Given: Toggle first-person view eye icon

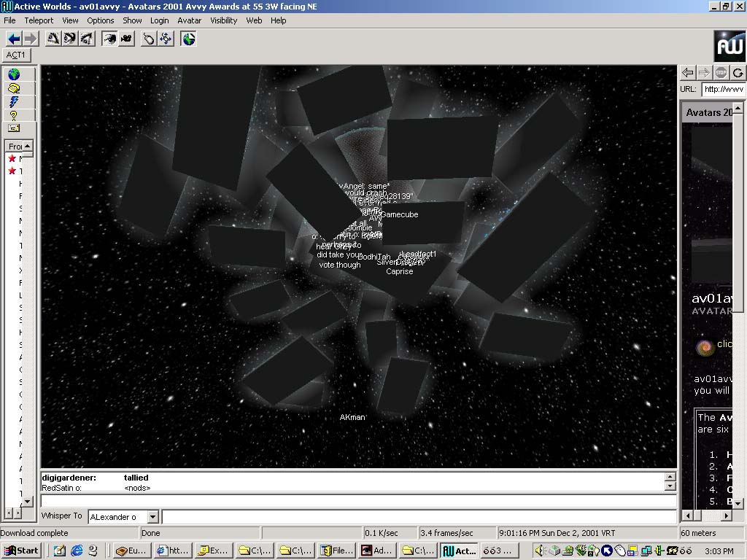Looking at the screenshot, I should click(109, 39).
